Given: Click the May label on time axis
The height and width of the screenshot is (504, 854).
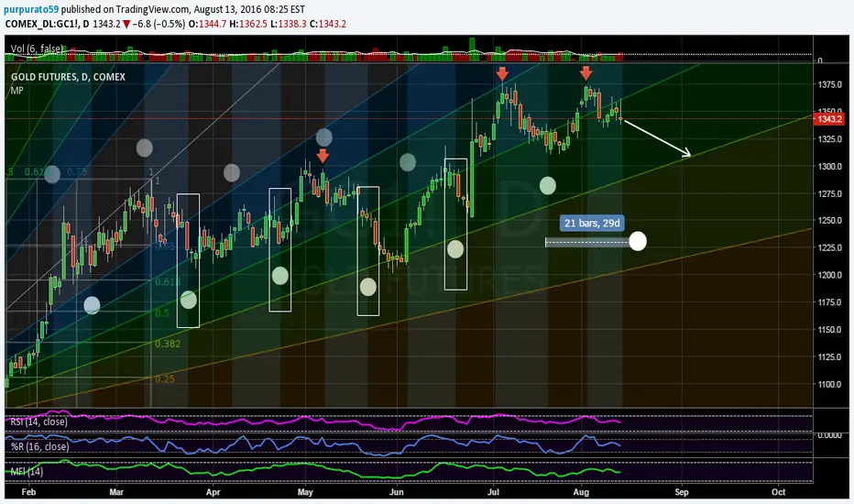Looking at the screenshot, I should pos(305,492).
